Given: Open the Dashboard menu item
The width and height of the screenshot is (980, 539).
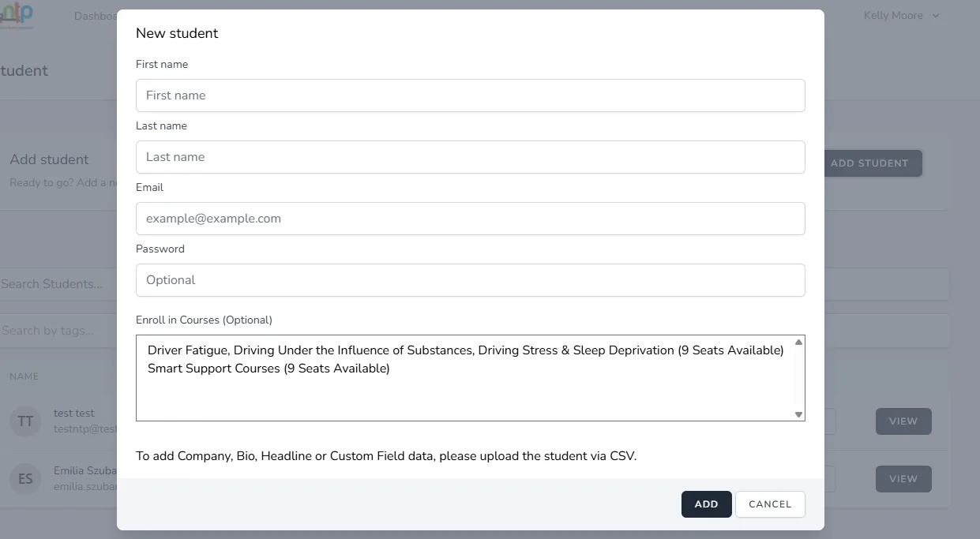Looking at the screenshot, I should [x=95, y=16].
